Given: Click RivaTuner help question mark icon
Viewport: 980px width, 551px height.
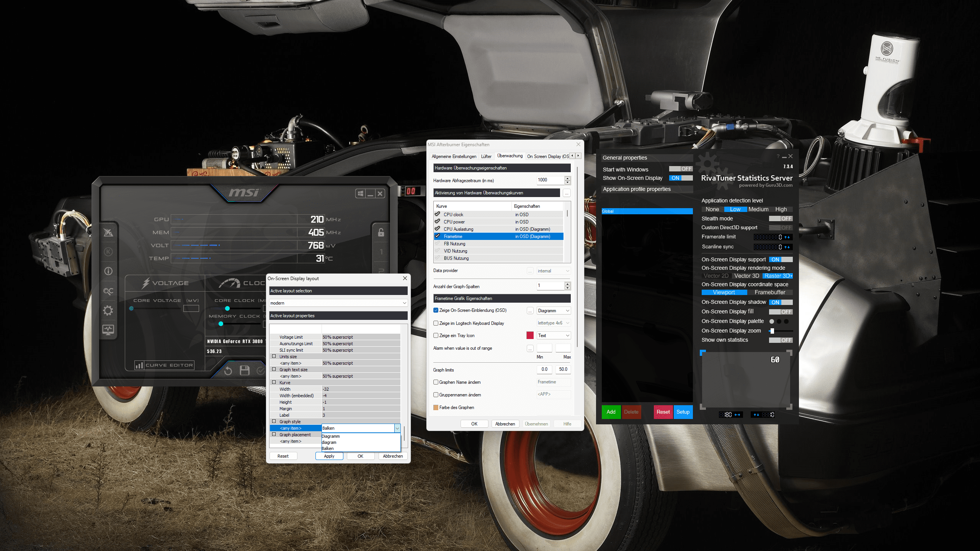Looking at the screenshot, I should (x=778, y=156).
